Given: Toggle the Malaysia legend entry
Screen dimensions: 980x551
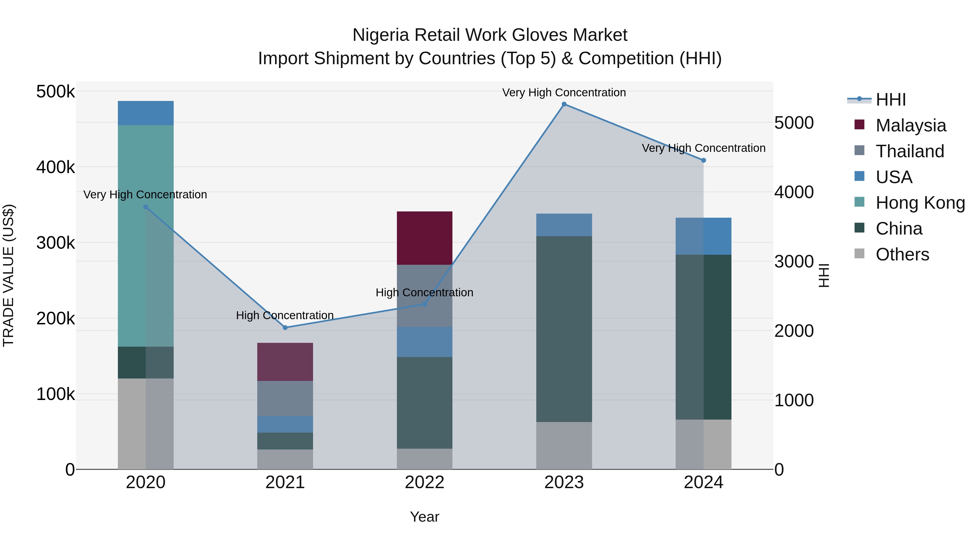Looking at the screenshot, I should [x=900, y=125].
